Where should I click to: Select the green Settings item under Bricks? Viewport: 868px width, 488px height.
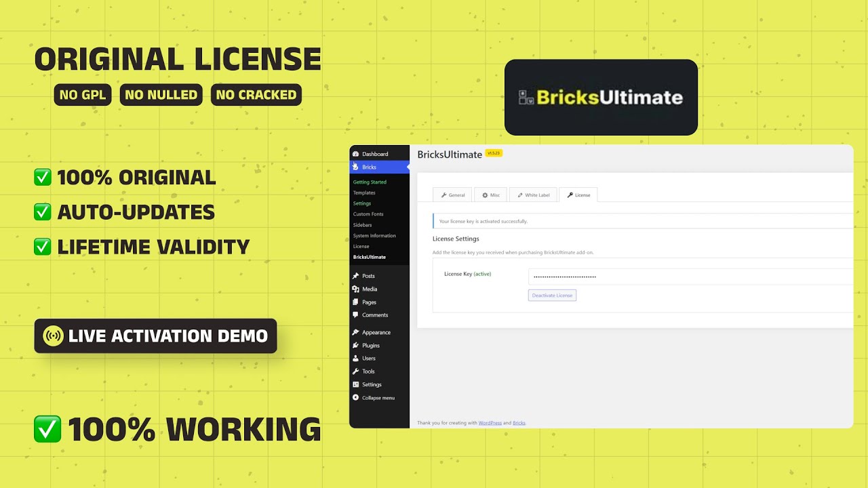coord(362,203)
